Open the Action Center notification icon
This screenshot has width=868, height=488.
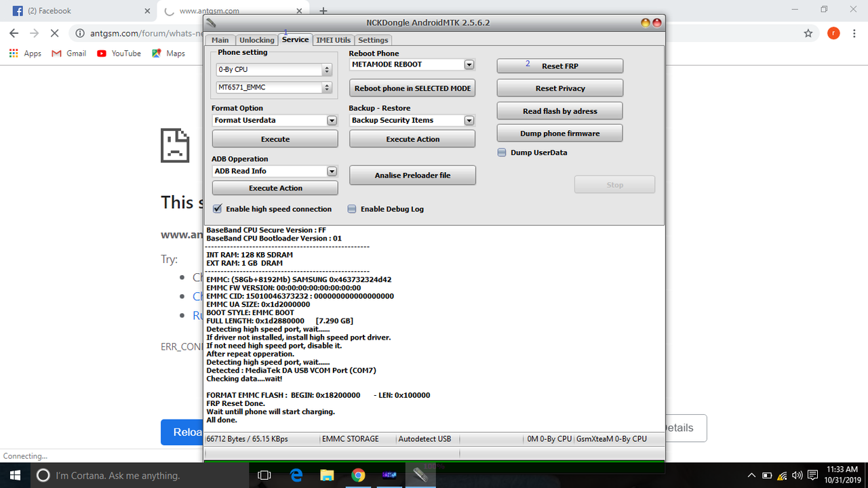812,476
